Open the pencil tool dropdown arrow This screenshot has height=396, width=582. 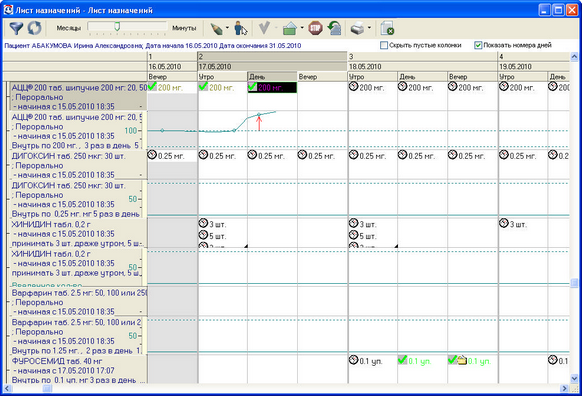(227, 28)
